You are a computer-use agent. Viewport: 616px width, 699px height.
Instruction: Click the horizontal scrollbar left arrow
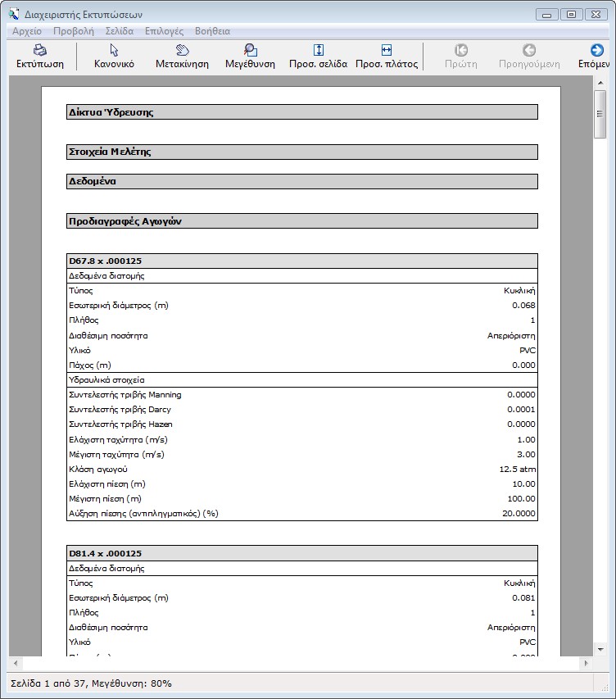[x=16, y=662]
